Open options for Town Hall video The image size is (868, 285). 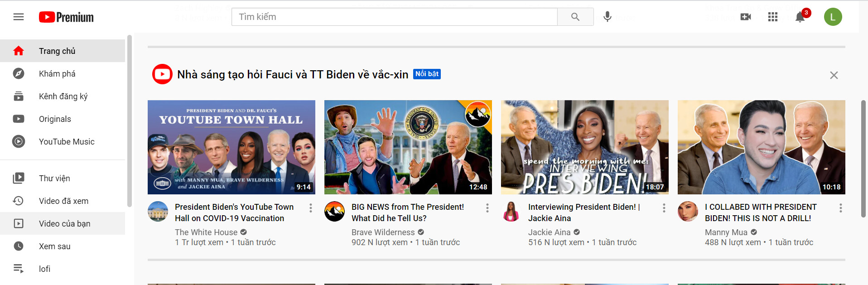[311, 208]
